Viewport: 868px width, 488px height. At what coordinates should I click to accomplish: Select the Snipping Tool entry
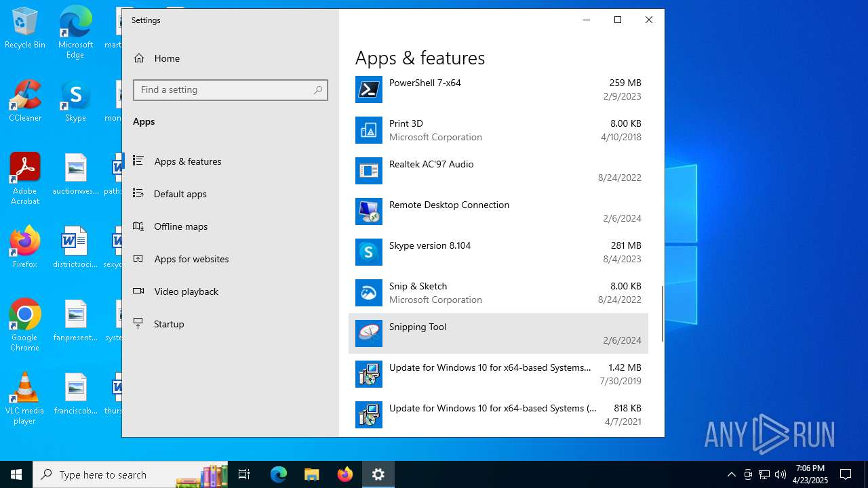point(498,333)
